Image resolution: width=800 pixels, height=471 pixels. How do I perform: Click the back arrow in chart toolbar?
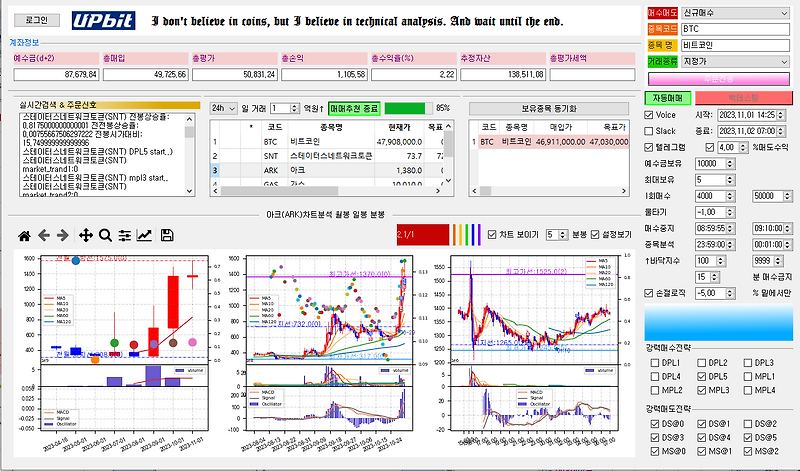pos(44,235)
